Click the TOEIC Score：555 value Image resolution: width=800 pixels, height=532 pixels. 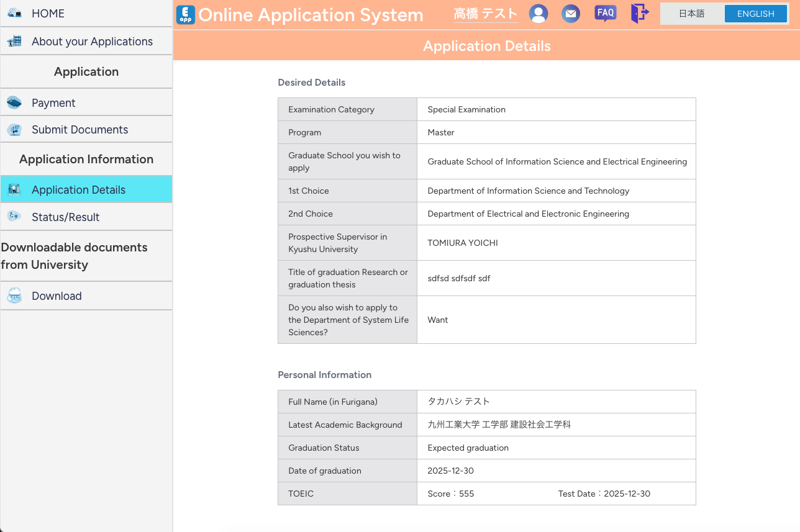pyautogui.click(x=451, y=494)
